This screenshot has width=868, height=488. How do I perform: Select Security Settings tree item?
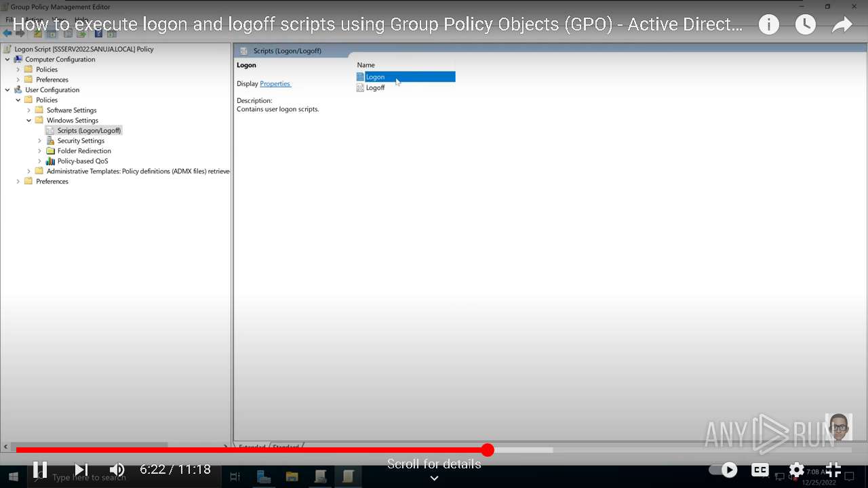coord(81,141)
